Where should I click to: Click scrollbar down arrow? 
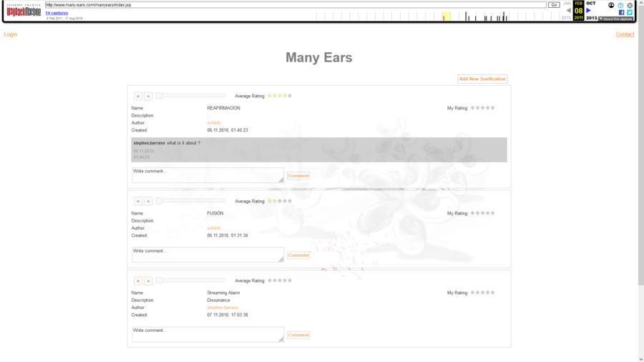pos(640,359)
